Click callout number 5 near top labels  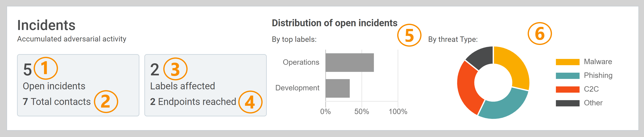click(x=409, y=35)
